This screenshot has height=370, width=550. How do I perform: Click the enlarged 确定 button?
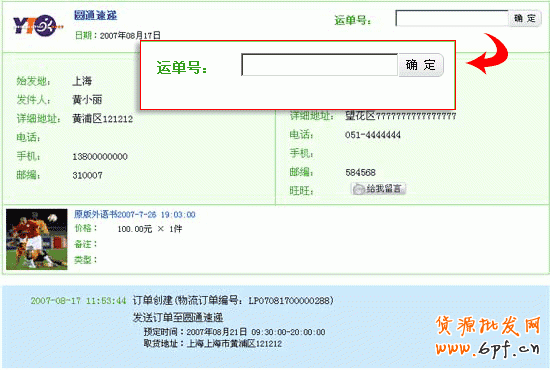click(421, 65)
